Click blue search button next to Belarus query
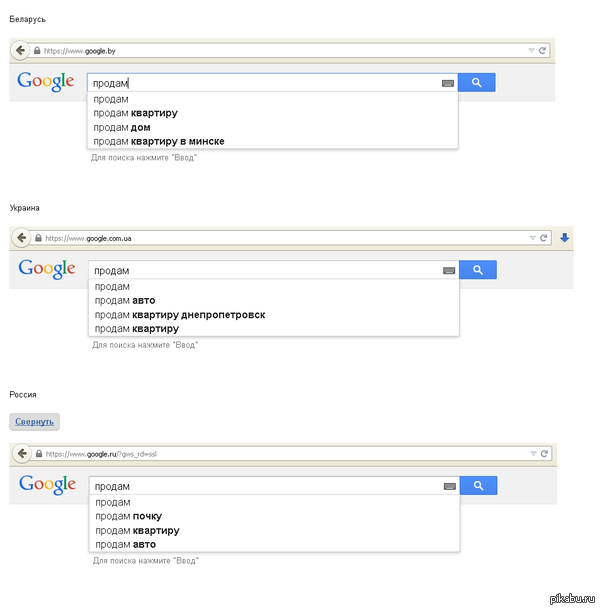Image resolution: width=600 pixels, height=610 pixels. pyautogui.click(x=477, y=82)
